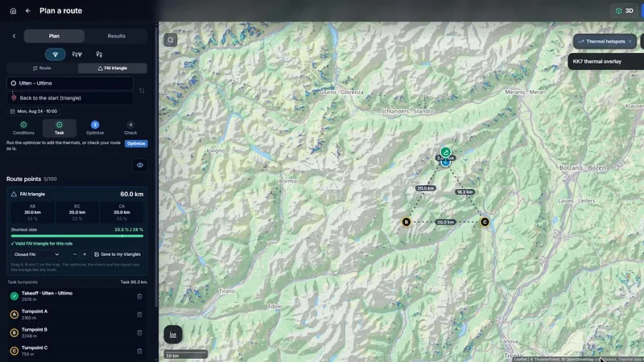This screenshot has height=362, width=644.
Task: Select the multiple gliders mode icon
Action: 76,54
